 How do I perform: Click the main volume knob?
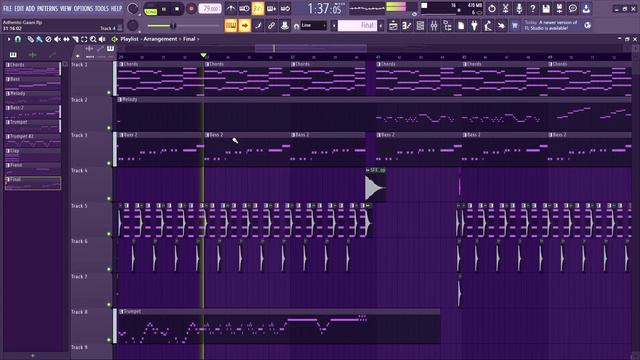[132, 9]
